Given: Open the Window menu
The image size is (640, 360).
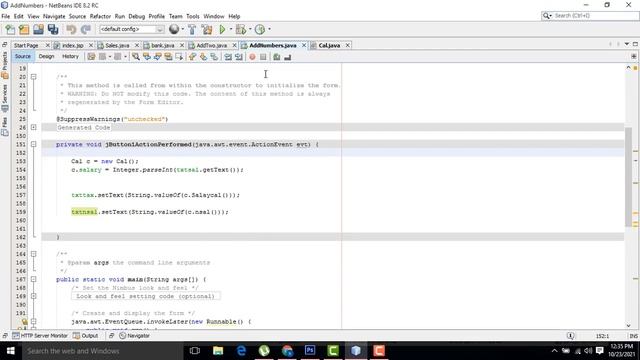Looking at the screenshot, I should (214, 16).
